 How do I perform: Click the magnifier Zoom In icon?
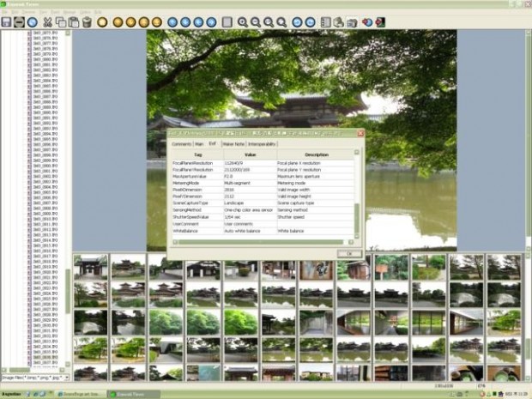(242, 22)
